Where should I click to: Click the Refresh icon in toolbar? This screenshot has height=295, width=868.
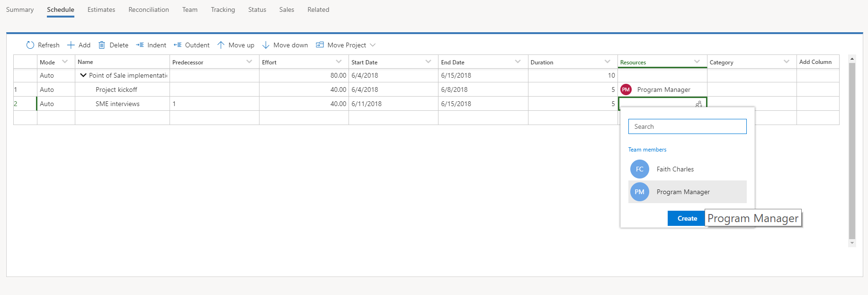[x=30, y=45]
